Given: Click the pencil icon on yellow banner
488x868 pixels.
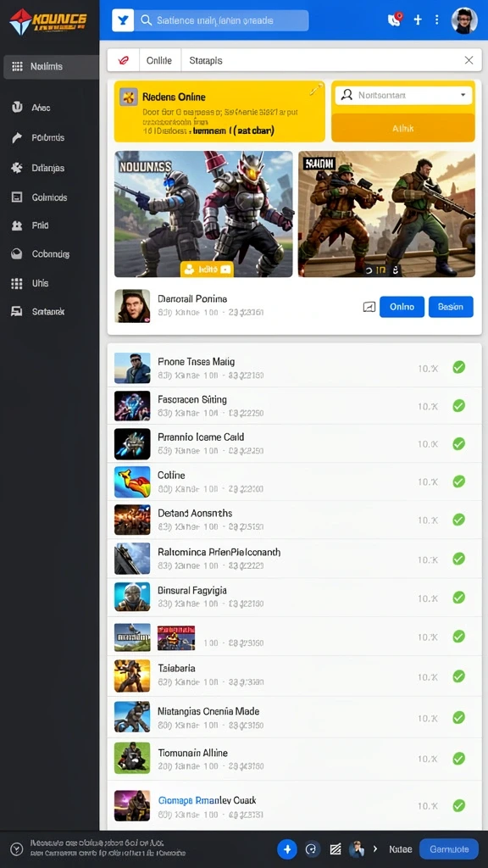Looking at the screenshot, I should point(316,89).
